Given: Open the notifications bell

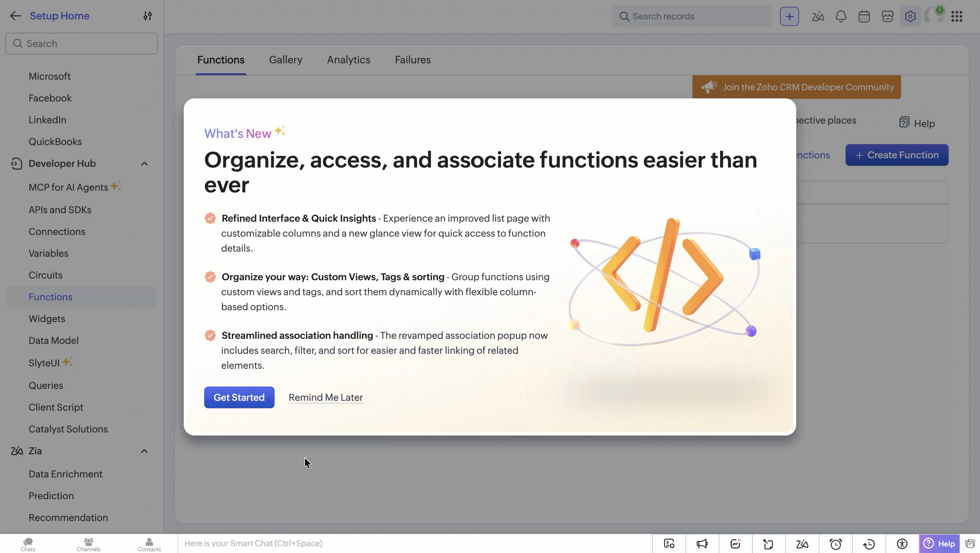Looking at the screenshot, I should (x=841, y=16).
